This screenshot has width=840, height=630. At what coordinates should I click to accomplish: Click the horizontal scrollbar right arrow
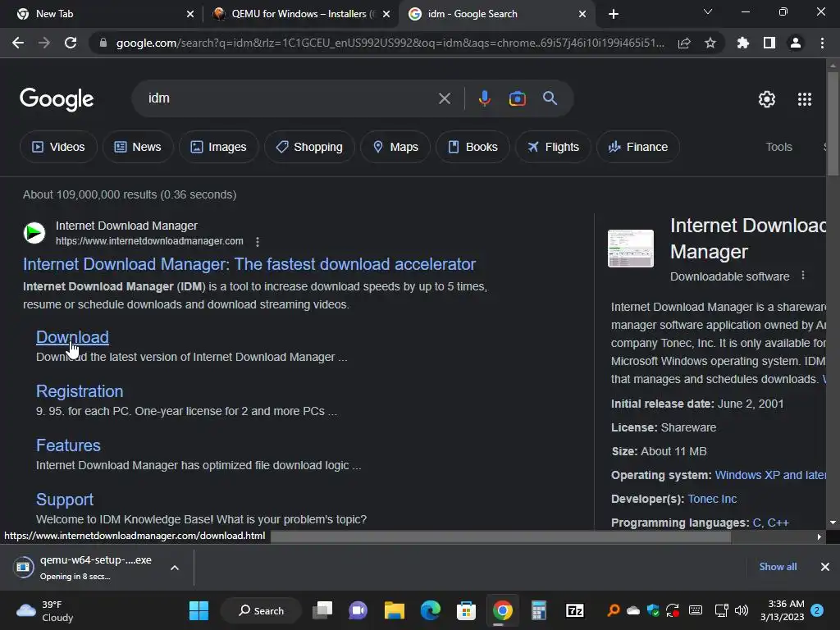pos(819,536)
